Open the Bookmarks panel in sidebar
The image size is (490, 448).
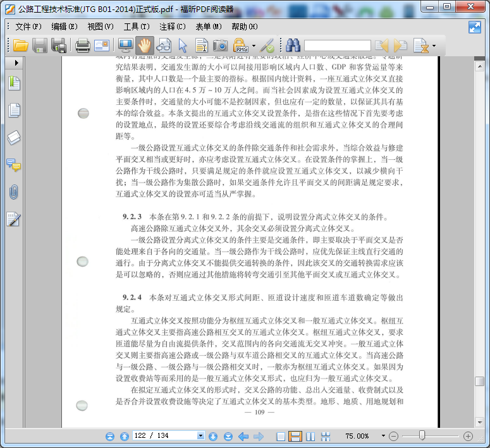pos(14,83)
